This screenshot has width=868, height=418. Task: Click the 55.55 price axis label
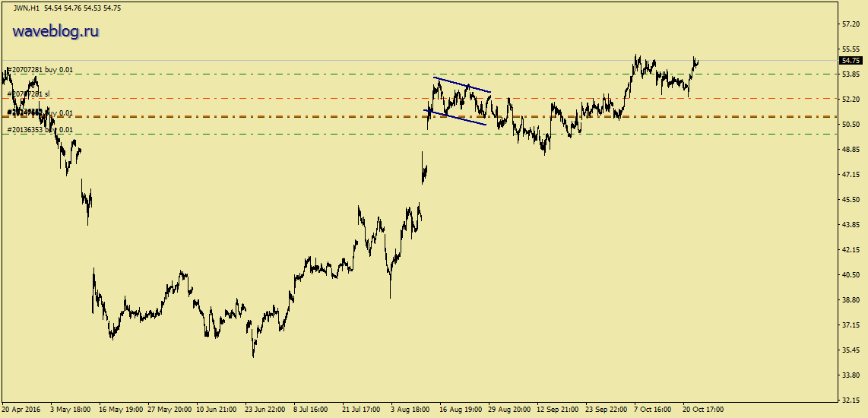pyautogui.click(x=850, y=49)
